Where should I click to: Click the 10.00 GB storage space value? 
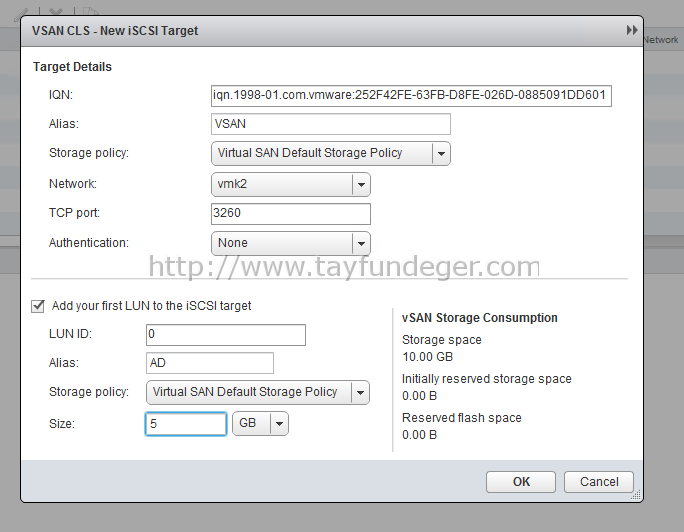(x=428, y=357)
